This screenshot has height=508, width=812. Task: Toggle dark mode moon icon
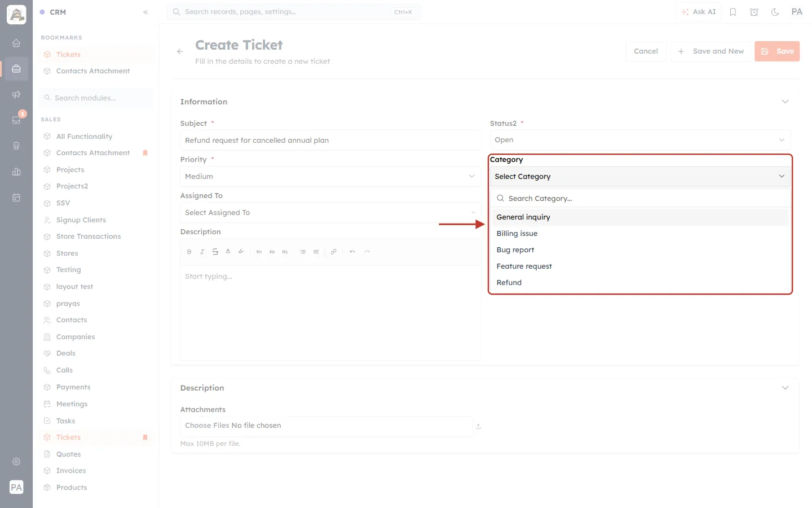[775, 12]
